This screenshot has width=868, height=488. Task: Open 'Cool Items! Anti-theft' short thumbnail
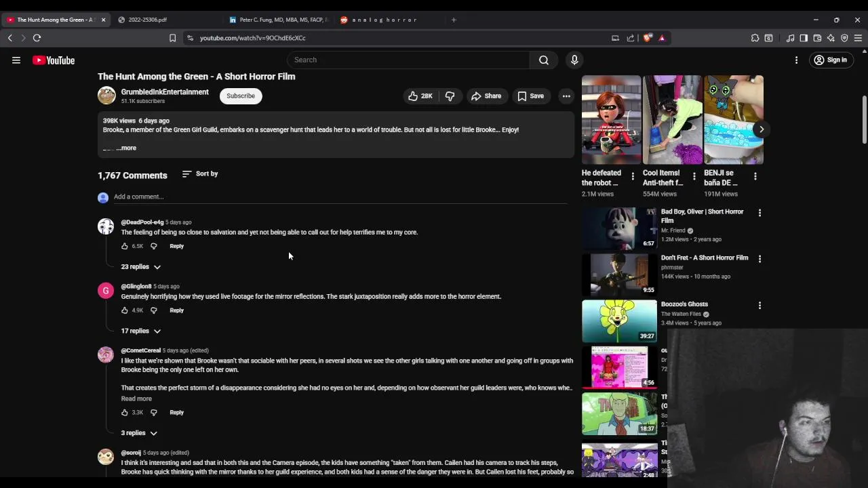tap(672, 120)
